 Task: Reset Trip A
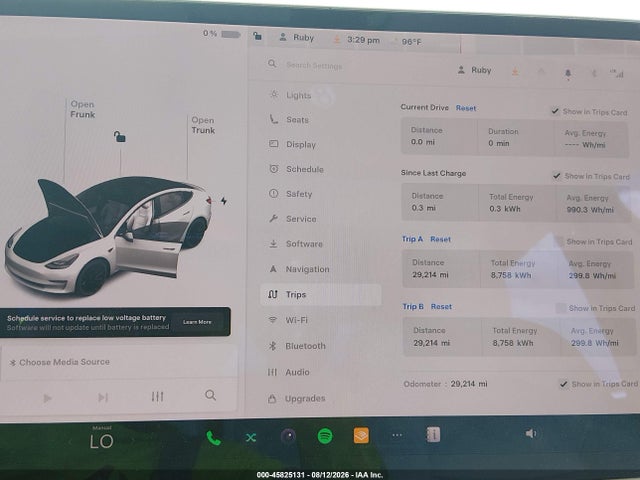click(440, 239)
